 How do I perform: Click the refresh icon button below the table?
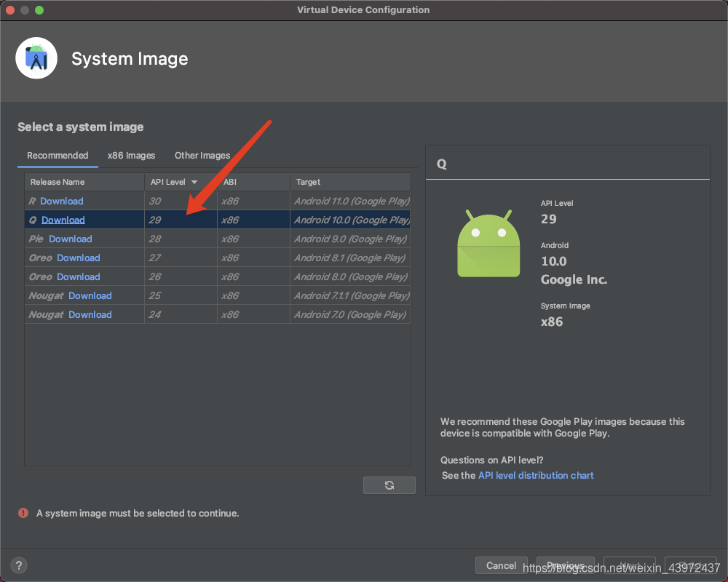389,485
